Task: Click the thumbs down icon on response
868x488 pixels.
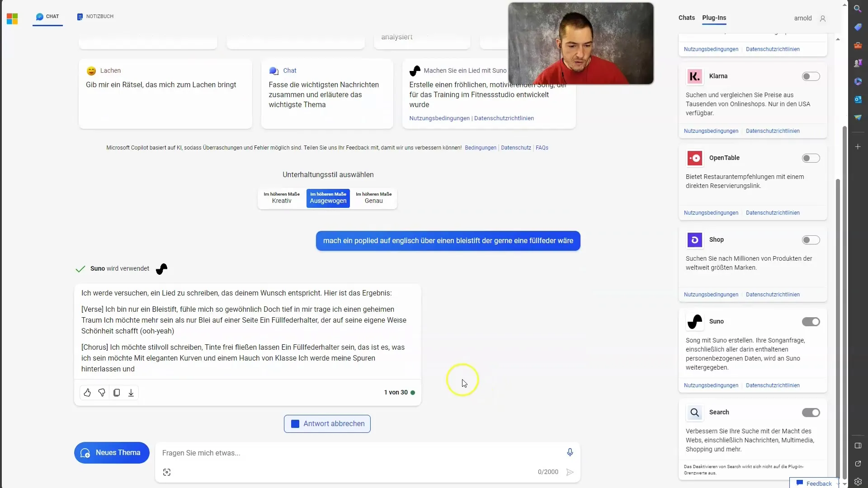Action: (101, 392)
